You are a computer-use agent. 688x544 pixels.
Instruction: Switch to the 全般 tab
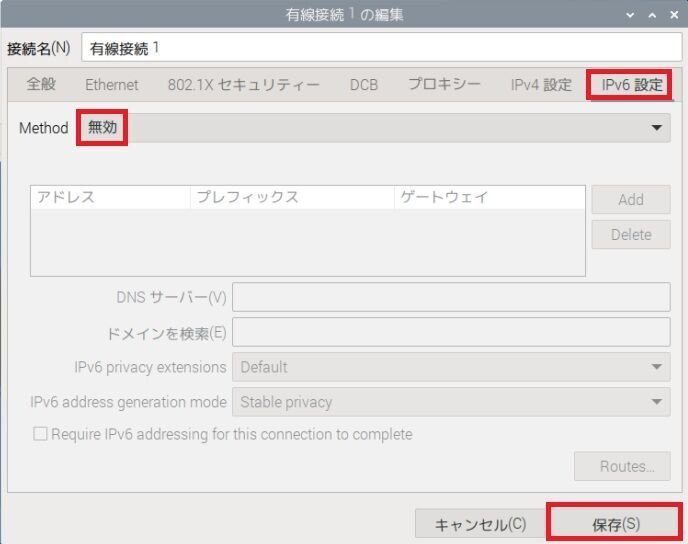[41, 84]
